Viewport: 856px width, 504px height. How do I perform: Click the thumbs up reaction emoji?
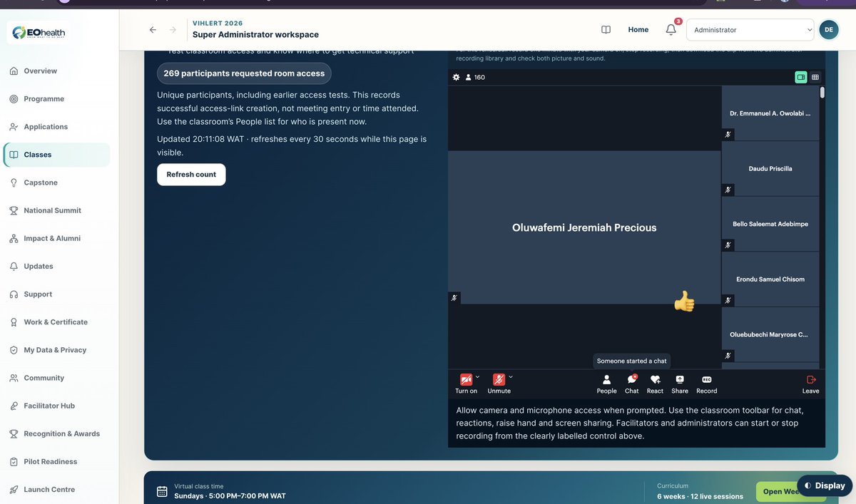684,301
